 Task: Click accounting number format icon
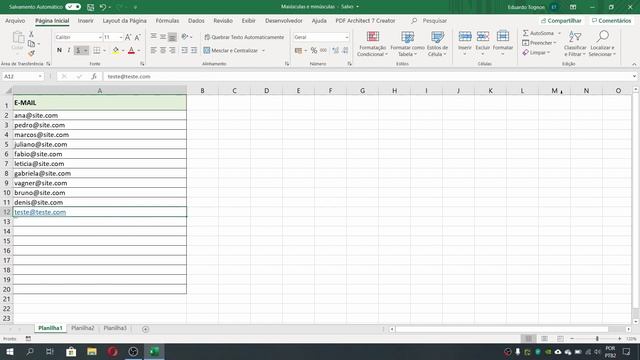click(298, 50)
